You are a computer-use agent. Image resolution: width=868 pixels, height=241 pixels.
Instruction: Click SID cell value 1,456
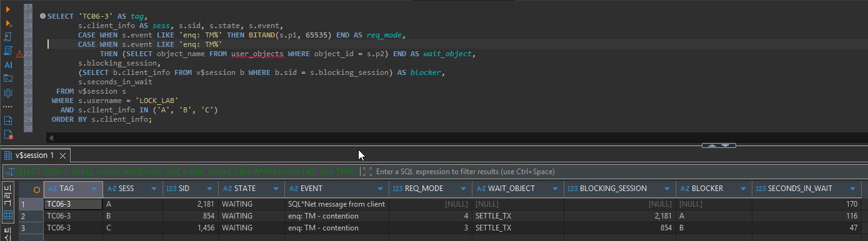(x=191, y=228)
